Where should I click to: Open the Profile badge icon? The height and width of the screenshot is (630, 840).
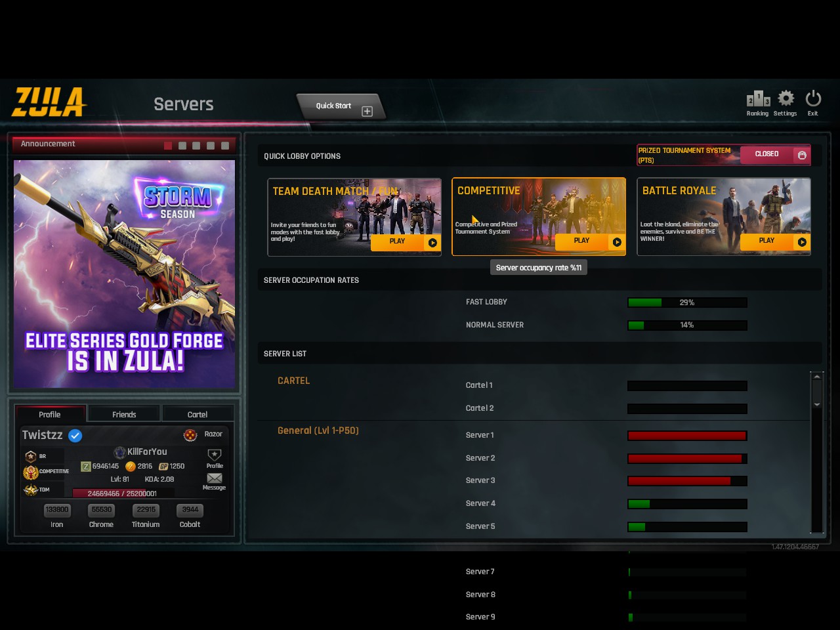tap(215, 455)
